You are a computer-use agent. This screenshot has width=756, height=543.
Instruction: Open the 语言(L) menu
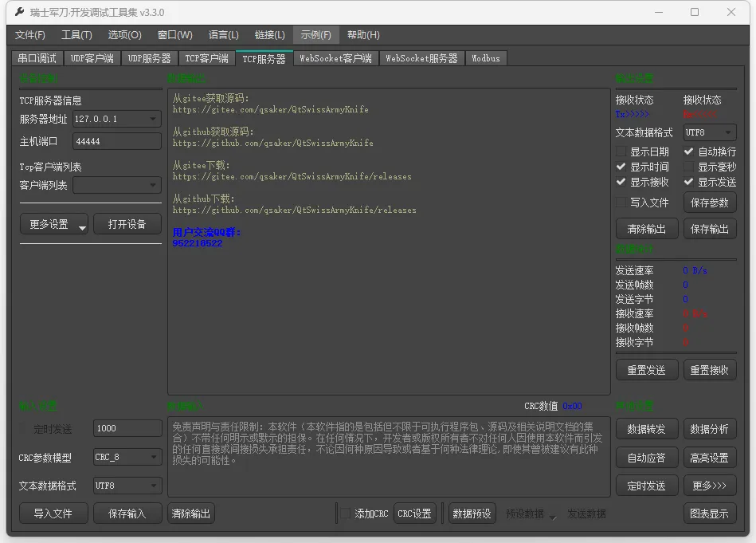coord(224,35)
